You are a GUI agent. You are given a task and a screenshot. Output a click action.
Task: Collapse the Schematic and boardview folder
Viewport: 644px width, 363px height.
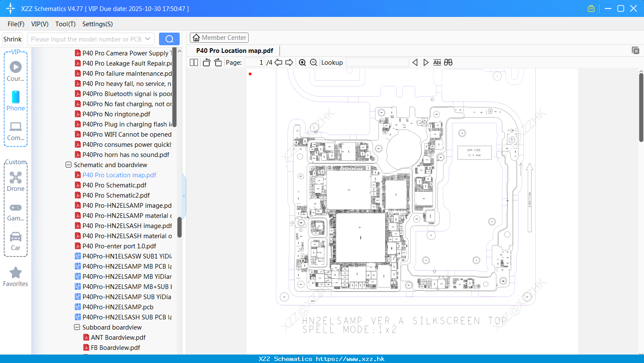[69, 165]
